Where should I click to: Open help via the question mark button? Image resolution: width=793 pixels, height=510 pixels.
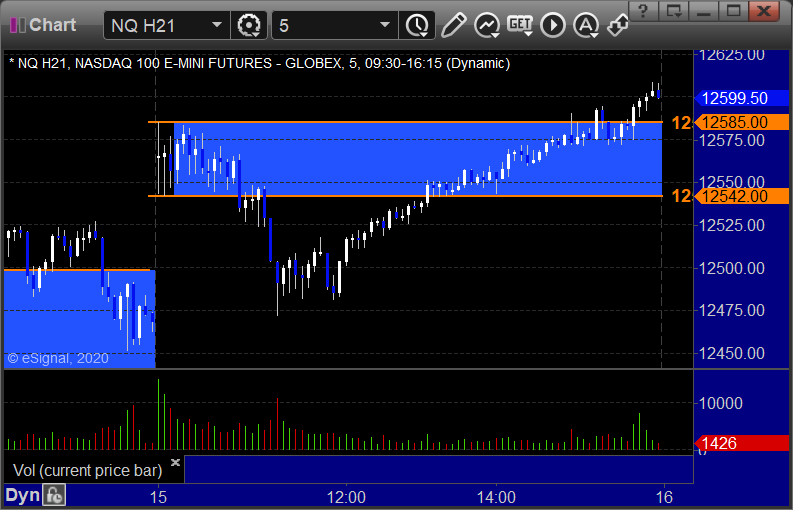pos(643,11)
